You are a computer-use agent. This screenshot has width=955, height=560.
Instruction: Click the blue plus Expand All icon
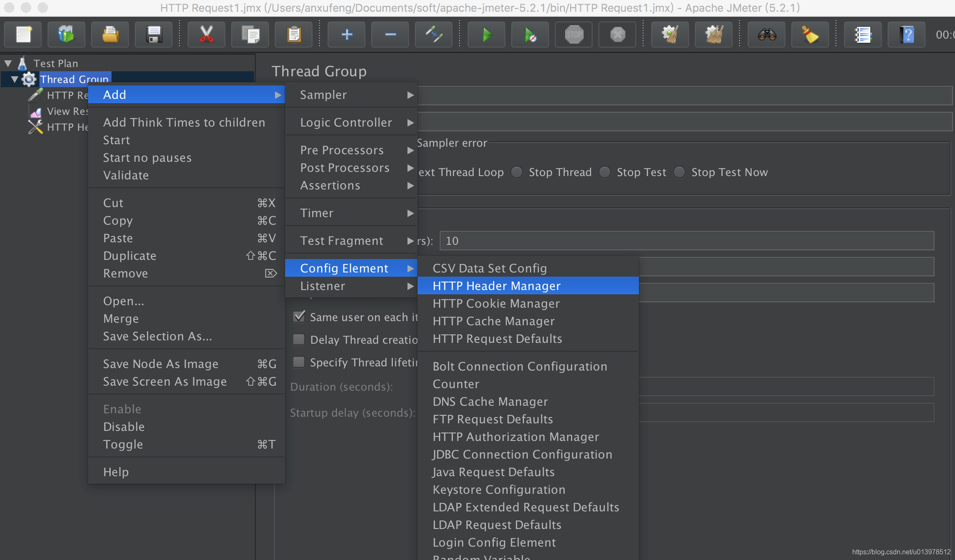click(347, 35)
